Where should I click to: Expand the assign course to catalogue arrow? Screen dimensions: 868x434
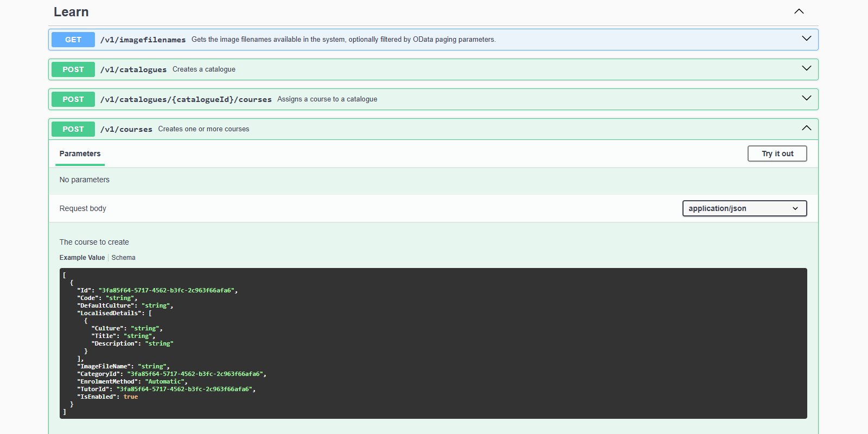(806, 98)
